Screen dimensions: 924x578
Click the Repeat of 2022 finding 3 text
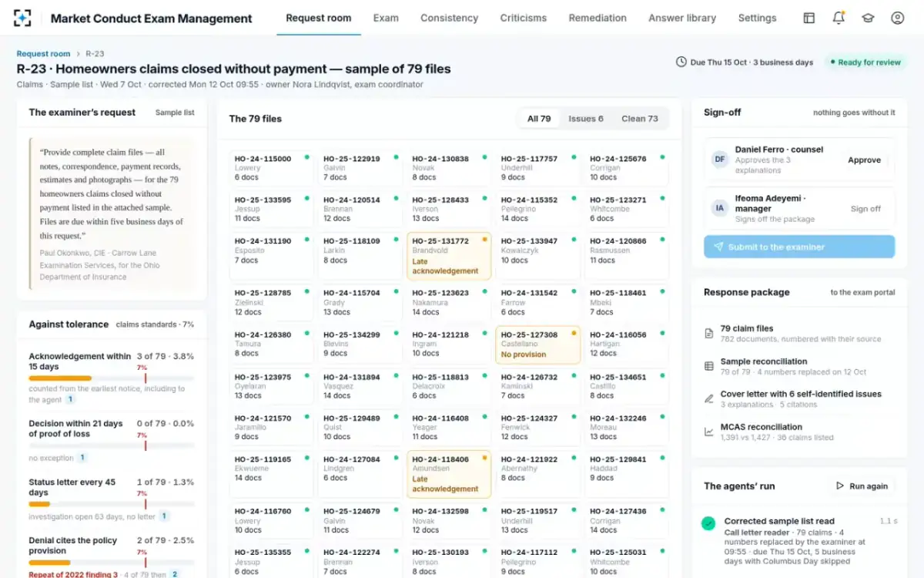73,574
